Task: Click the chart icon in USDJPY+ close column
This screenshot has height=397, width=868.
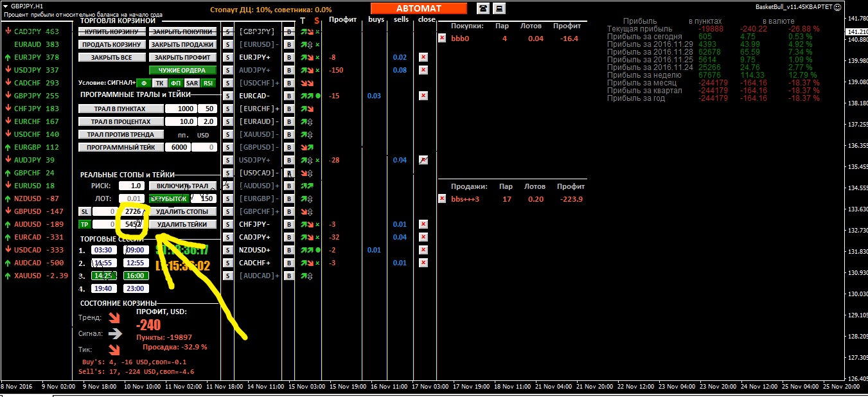Action: tap(423, 160)
